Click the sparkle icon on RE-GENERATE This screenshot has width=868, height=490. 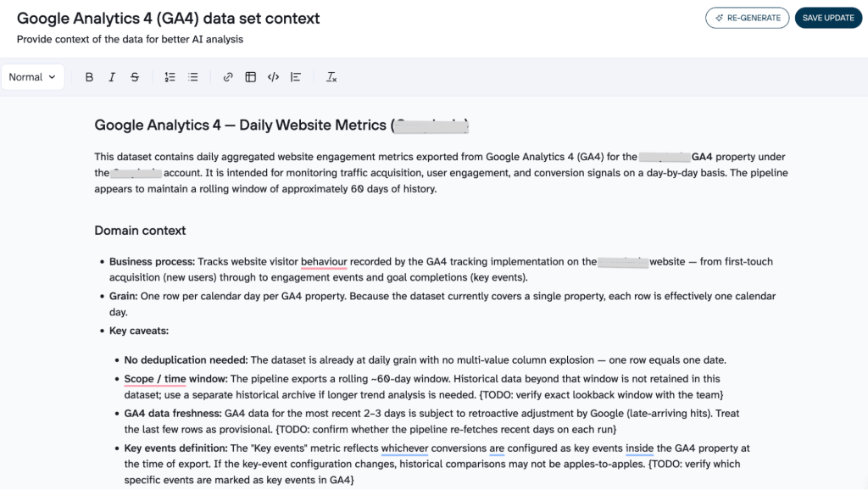[719, 18]
